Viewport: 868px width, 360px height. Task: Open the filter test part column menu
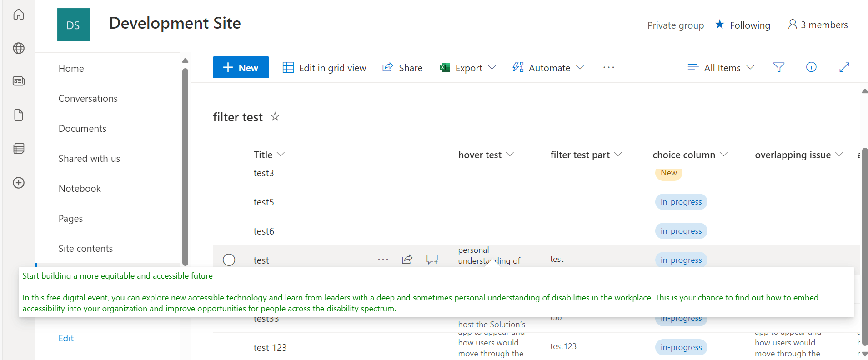click(586, 155)
